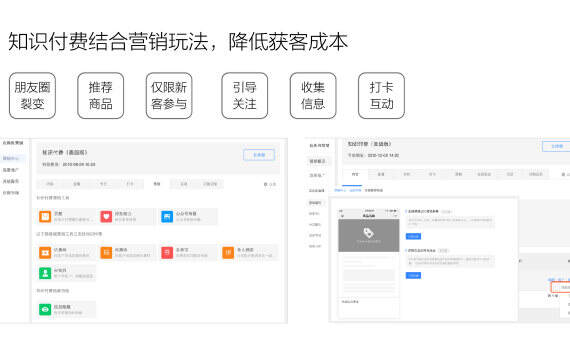Viewport: 570px width, 360px height.
Task: Select the 推荐商品 rounded tile
Action: click(x=101, y=96)
